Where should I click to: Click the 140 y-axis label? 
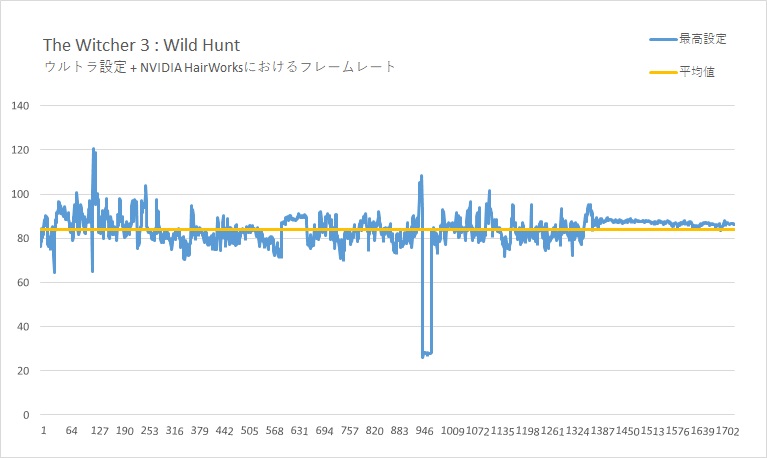point(20,106)
